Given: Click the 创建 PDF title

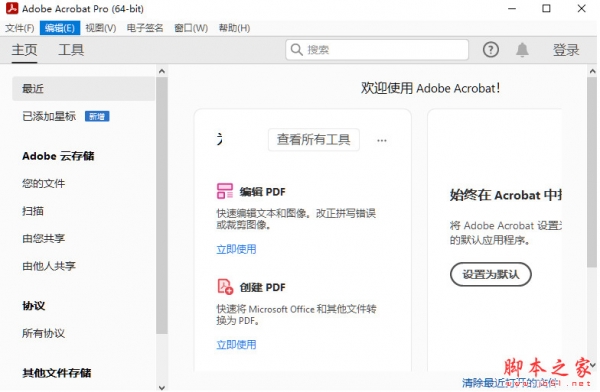Looking at the screenshot, I should (x=262, y=287).
